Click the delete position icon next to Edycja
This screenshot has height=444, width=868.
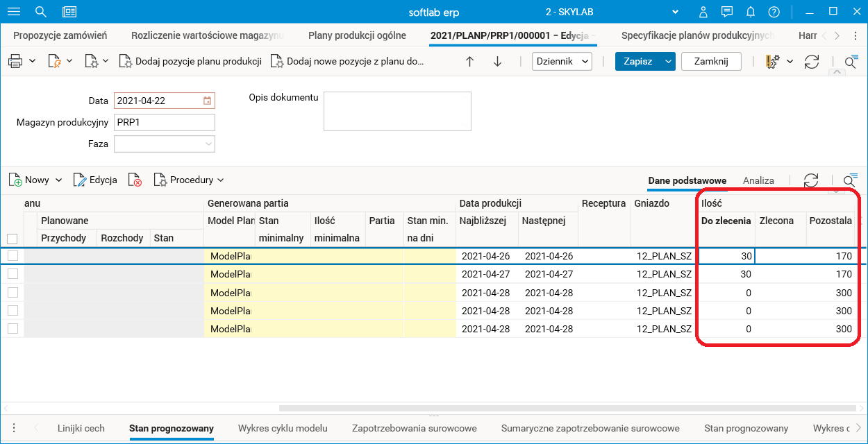pos(135,180)
